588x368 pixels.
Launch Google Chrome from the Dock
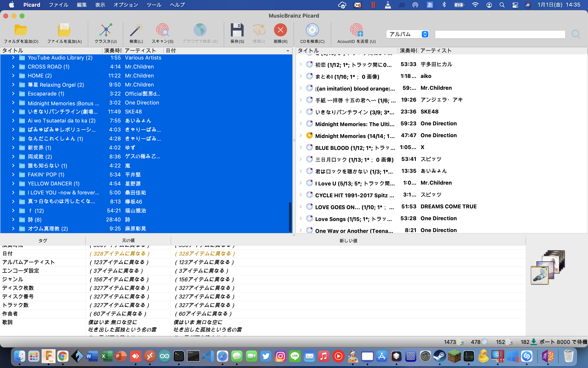pos(63,356)
